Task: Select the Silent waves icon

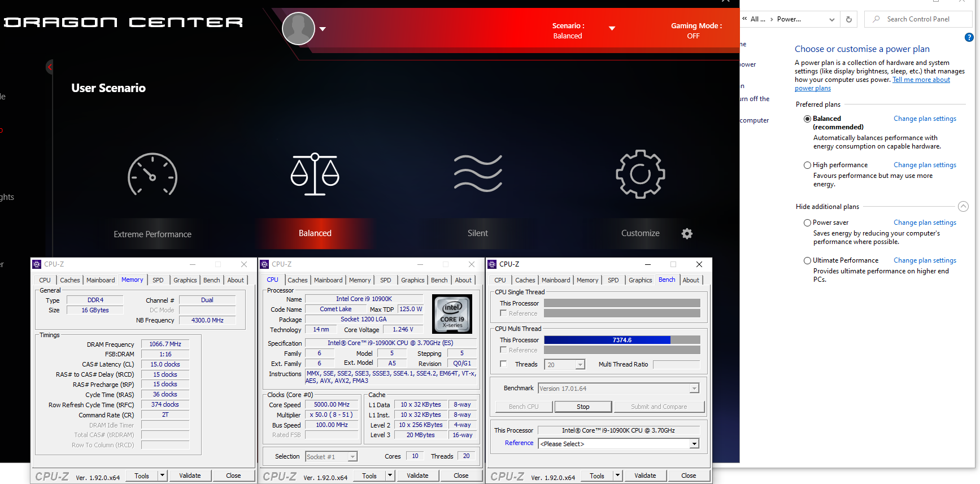Action: [478, 173]
